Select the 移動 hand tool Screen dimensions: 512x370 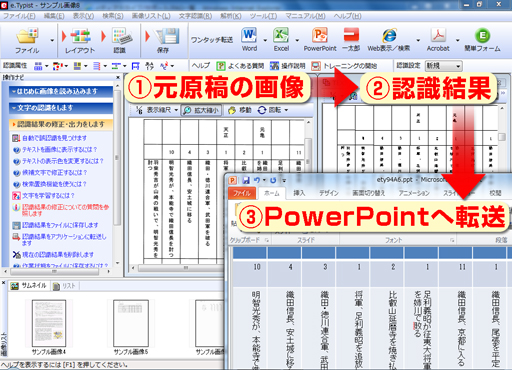240,110
